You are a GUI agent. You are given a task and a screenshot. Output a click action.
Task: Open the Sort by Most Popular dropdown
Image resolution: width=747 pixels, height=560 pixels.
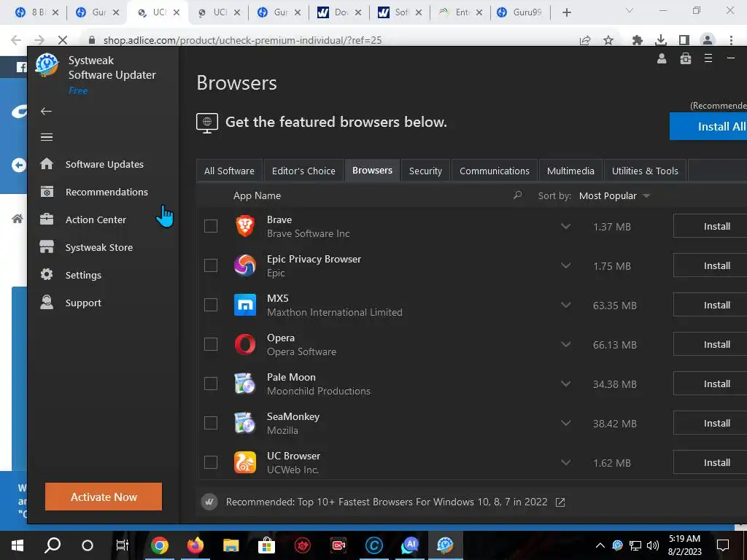click(614, 195)
